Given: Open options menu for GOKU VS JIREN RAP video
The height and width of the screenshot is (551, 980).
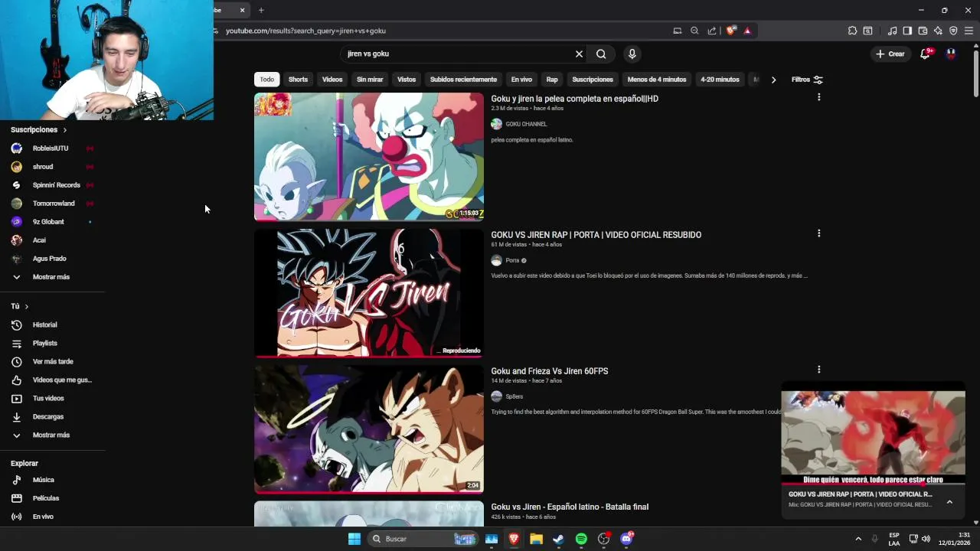Looking at the screenshot, I should click(x=818, y=233).
